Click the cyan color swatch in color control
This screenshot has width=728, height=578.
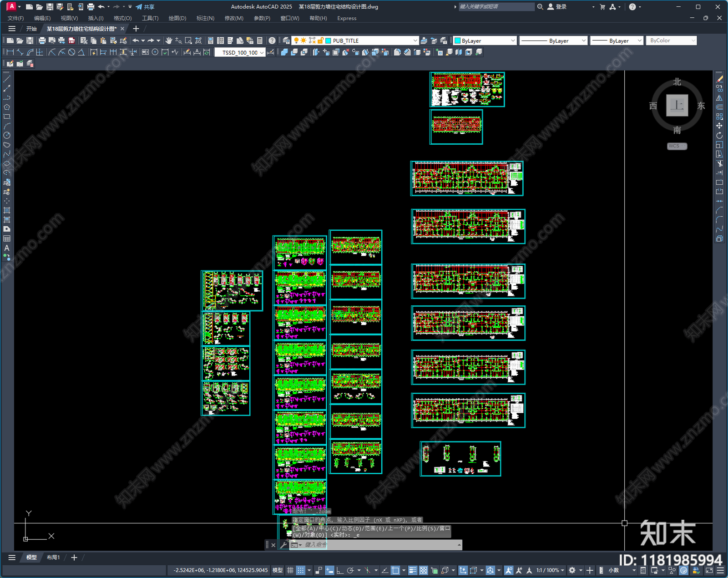[x=458, y=41]
